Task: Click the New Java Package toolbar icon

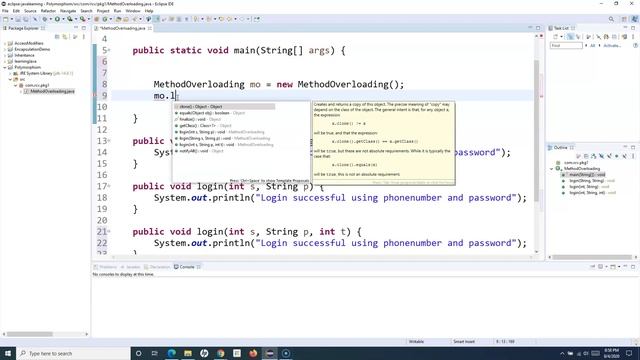Action: tap(97, 19)
